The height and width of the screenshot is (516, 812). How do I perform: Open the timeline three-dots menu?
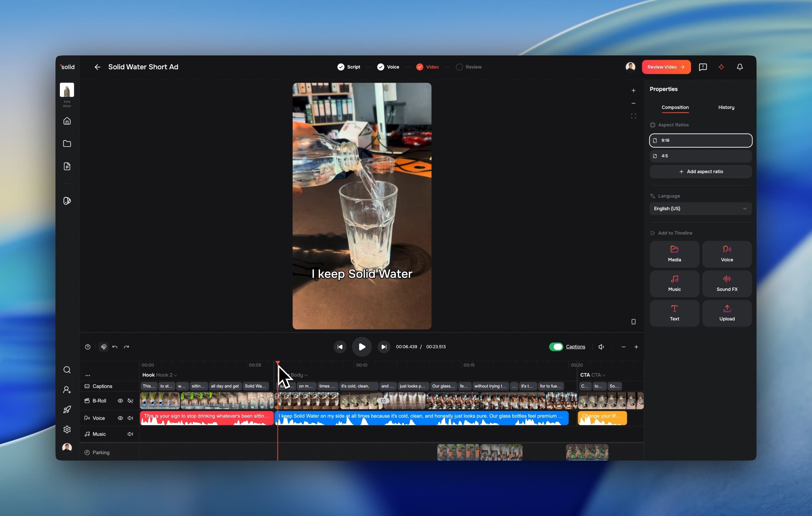click(88, 375)
